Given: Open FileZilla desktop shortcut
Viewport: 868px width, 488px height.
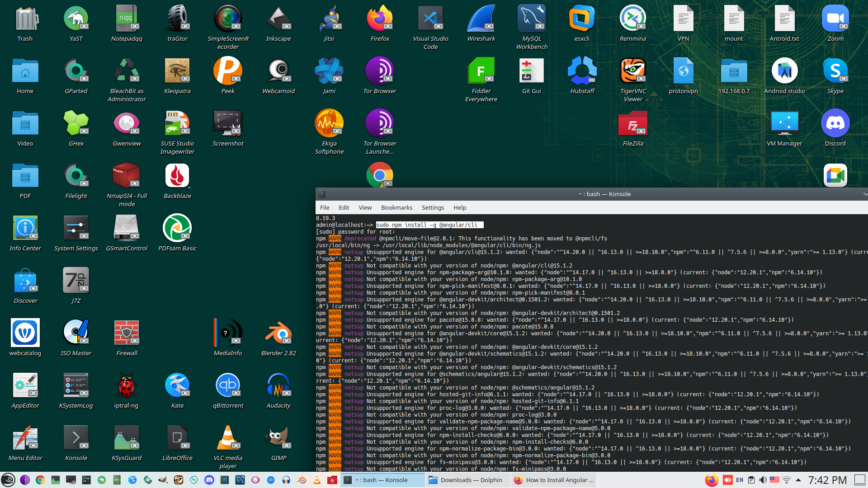Looking at the screenshot, I should pyautogui.click(x=632, y=124).
